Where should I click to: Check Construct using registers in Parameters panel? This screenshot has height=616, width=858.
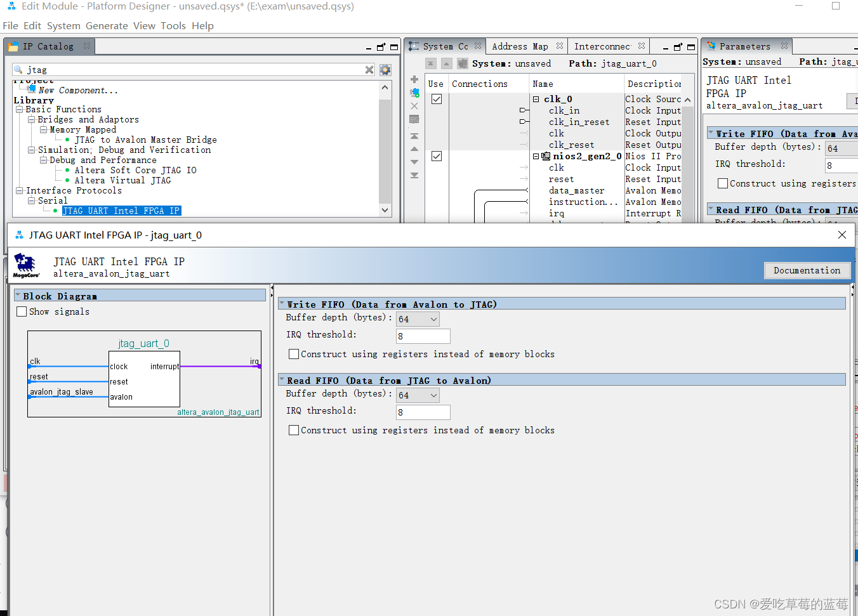pos(723,183)
